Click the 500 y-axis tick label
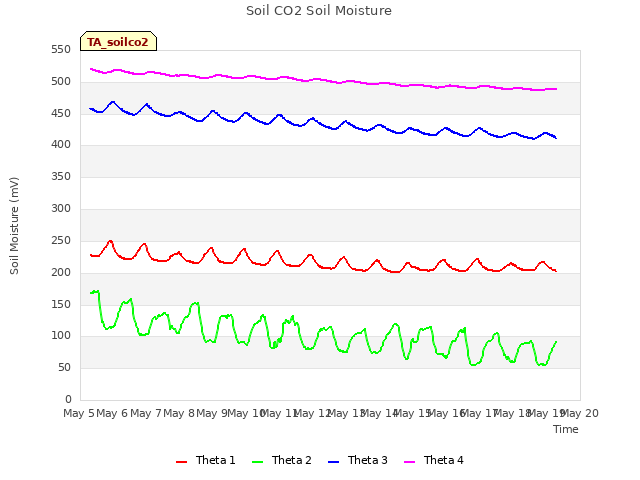 coord(61,82)
